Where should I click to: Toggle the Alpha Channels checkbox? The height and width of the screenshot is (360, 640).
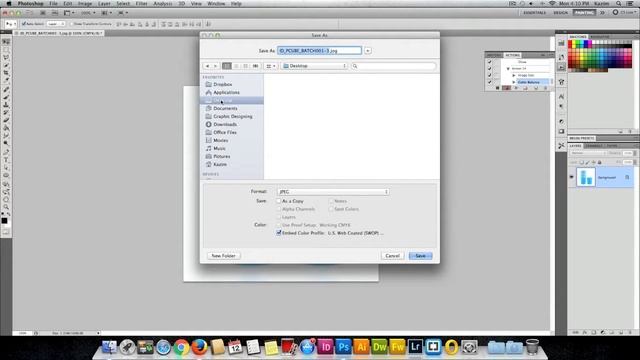tap(279, 209)
